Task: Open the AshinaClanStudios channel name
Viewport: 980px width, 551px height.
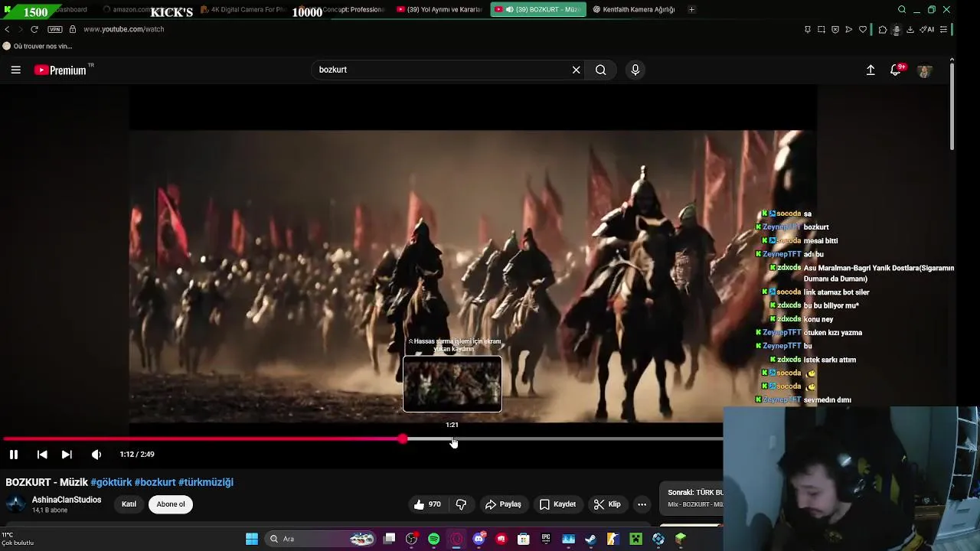Action: coord(67,500)
